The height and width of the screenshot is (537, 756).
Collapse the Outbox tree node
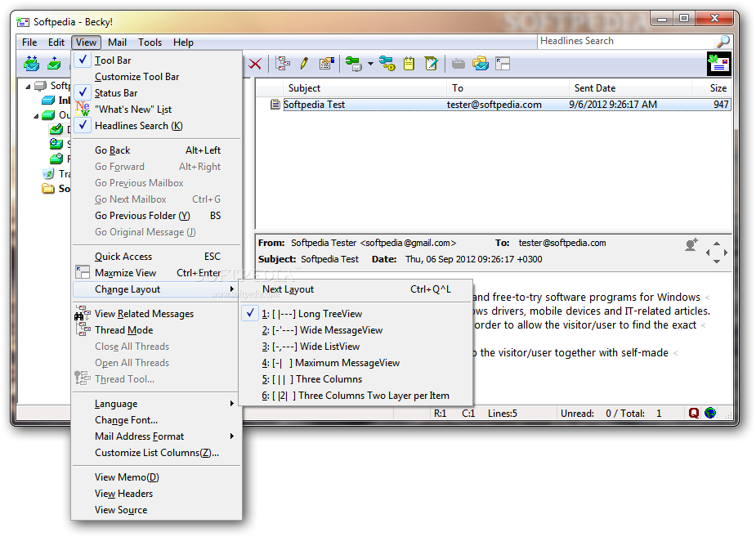pyautogui.click(x=36, y=116)
